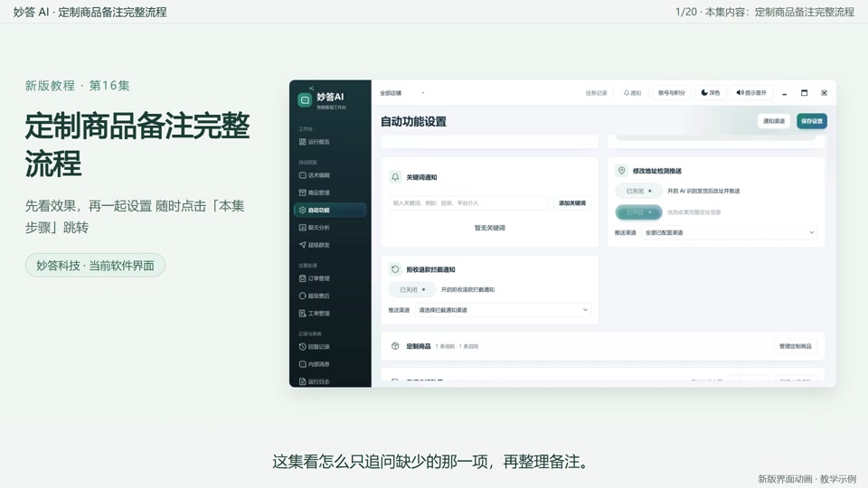
Task: Click the keyword input field 输入关键词
Action: 467,203
